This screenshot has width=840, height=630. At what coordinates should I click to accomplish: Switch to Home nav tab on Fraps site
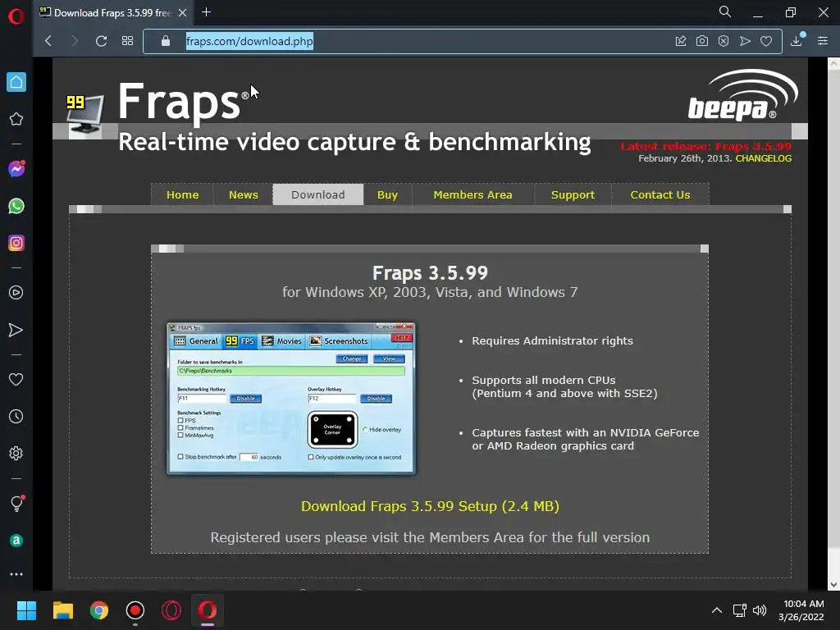coord(183,195)
